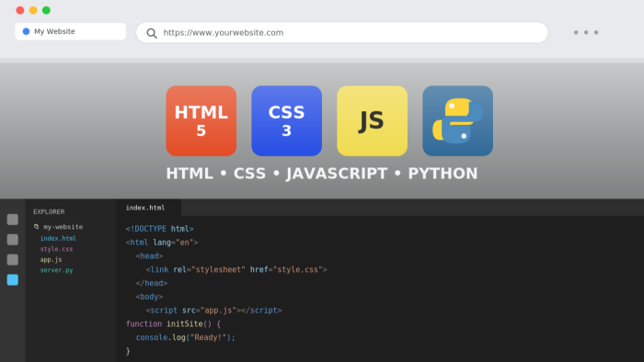Click the closing brace code line
Screen dimensions: 644x362
pyautogui.click(x=128, y=351)
